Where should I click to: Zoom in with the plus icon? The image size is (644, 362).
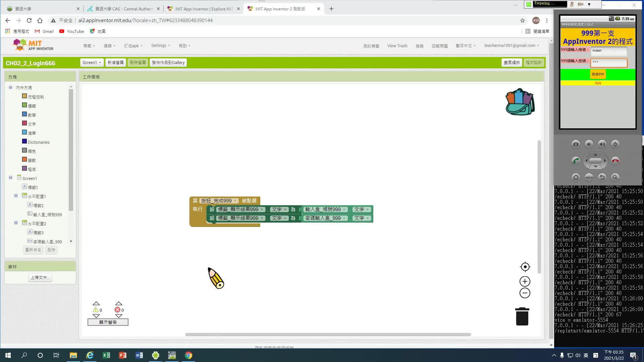point(525,281)
